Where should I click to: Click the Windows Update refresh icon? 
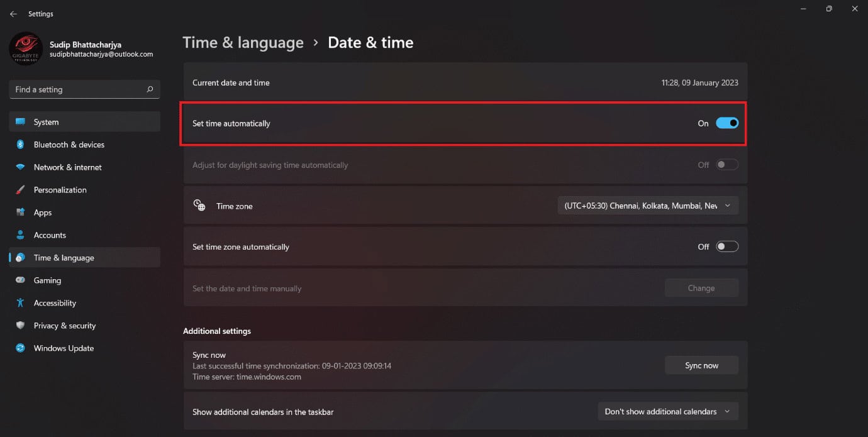click(21, 348)
